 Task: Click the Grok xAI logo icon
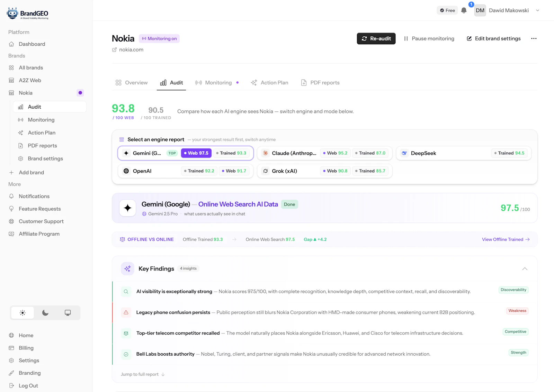pyautogui.click(x=265, y=171)
